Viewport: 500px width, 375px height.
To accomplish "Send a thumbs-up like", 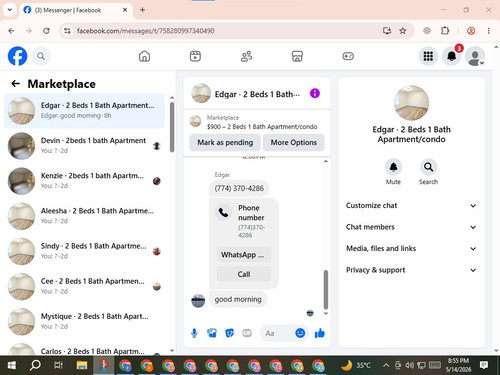I will (x=320, y=333).
